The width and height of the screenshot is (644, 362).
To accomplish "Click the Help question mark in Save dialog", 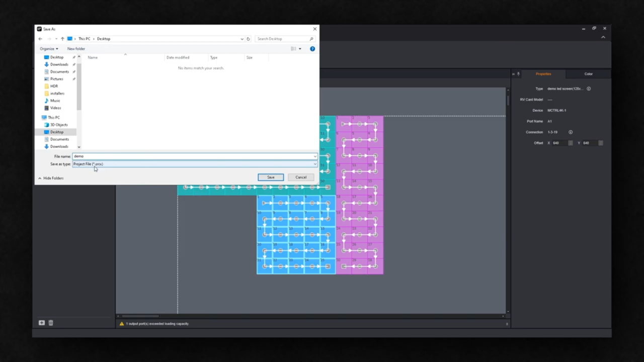I will coord(312,49).
